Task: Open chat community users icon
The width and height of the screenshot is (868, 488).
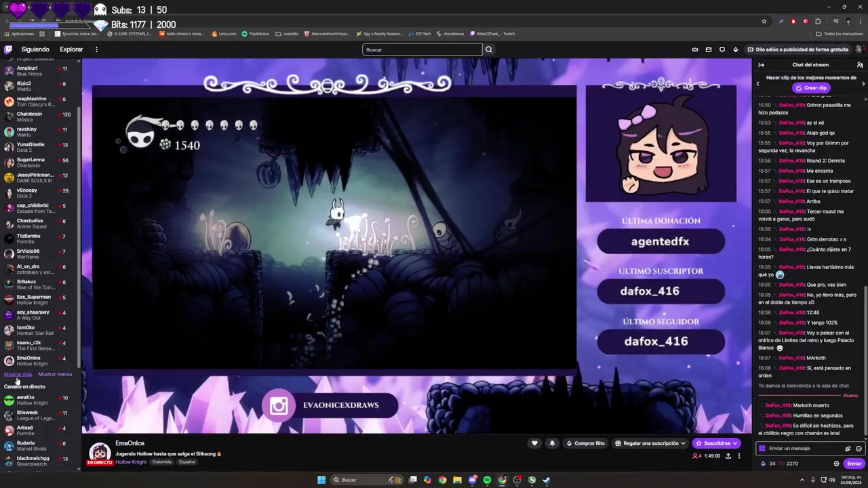Action: point(860,65)
